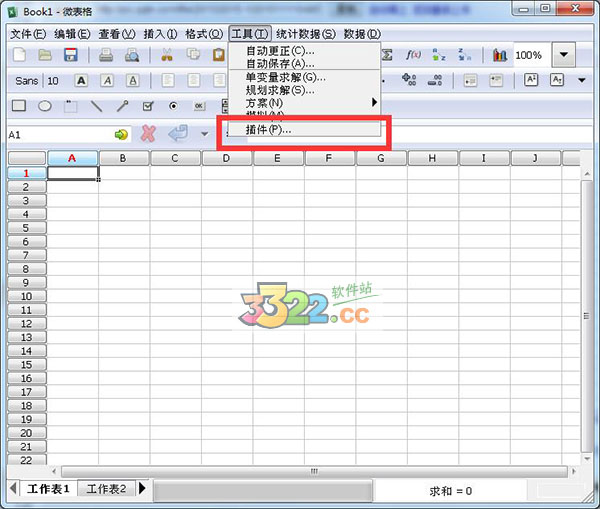Open the 文件(F) menu
Image resolution: width=600 pixels, height=509 pixels.
pos(28,34)
